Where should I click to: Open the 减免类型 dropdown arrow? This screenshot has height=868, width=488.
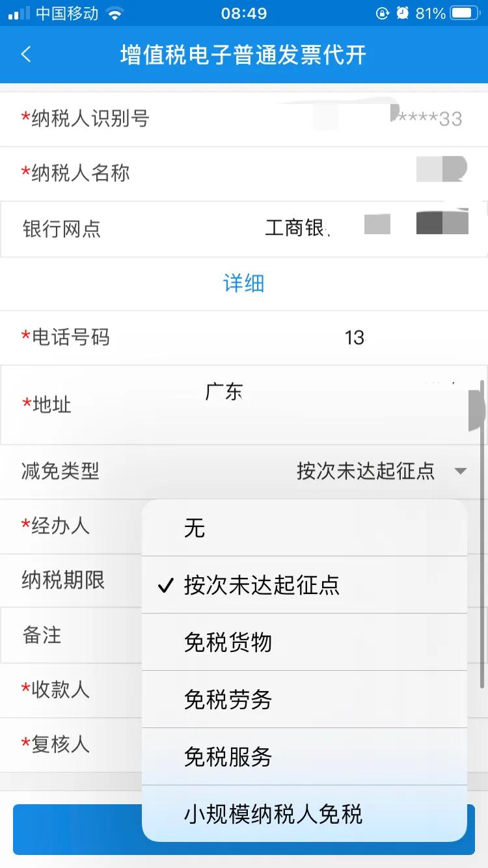(460, 471)
